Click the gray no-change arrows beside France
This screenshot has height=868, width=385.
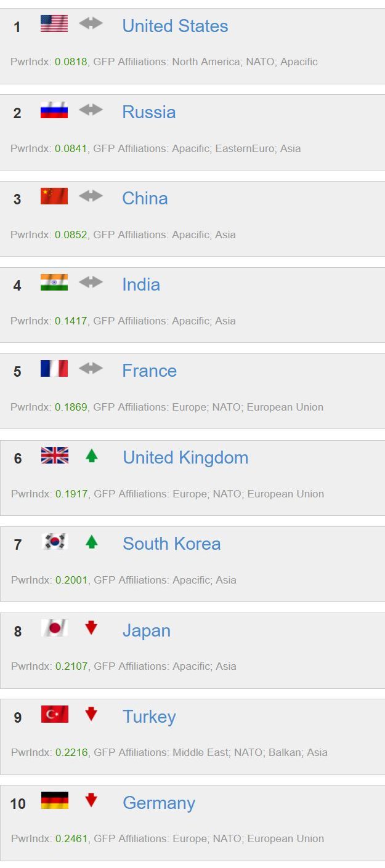(x=91, y=369)
